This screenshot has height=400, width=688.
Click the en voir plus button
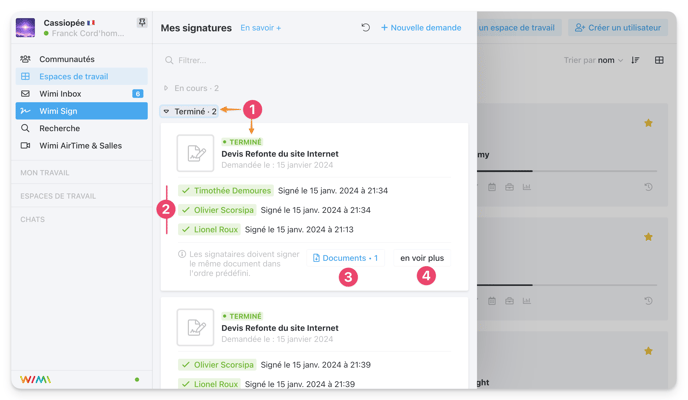point(422,258)
